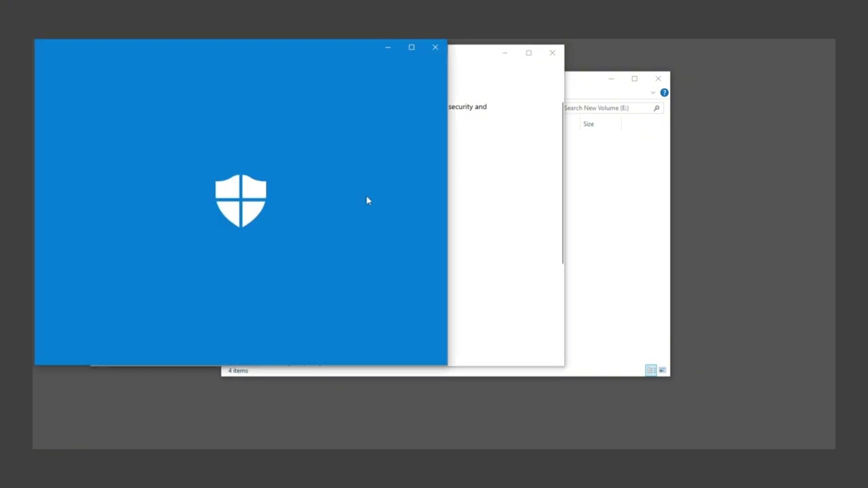Click the 'security and' text in Settings
This screenshot has height=488, width=868.
pos(467,106)
